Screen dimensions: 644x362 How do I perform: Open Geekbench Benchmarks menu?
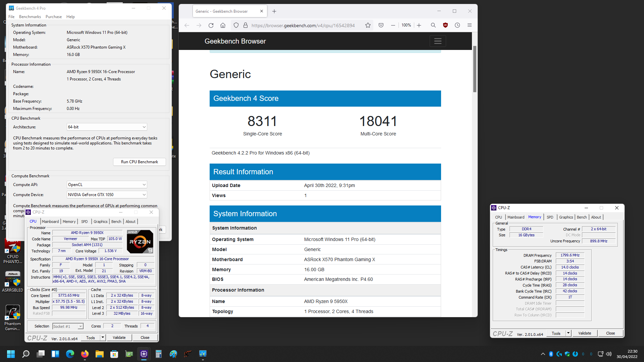[x=30, y=17]
